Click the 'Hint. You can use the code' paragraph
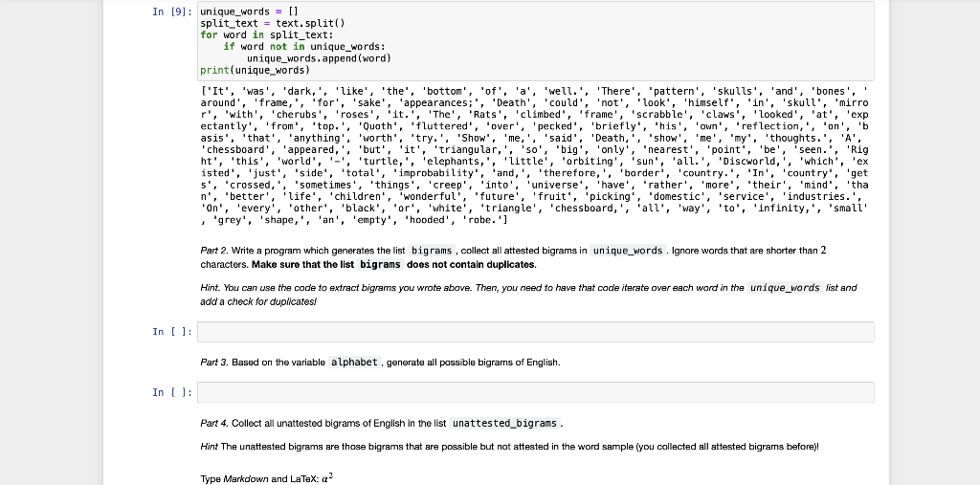 coord(528,295)
